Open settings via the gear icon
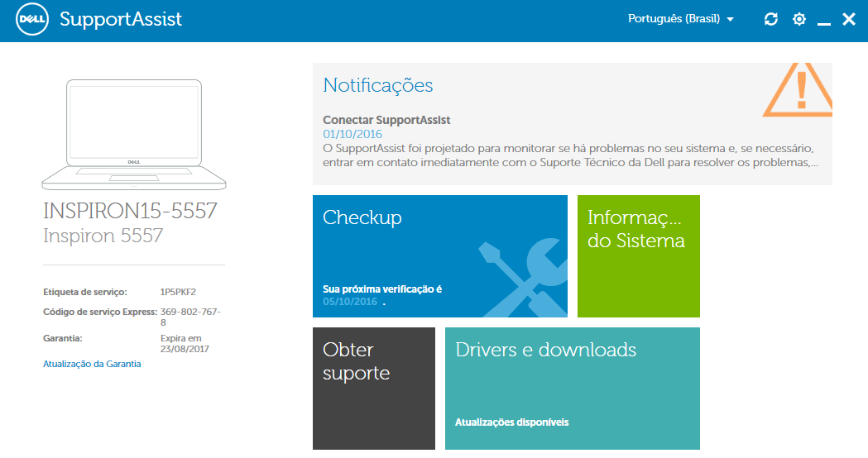This screenshot has width=868, height=458. pos(799,19)
